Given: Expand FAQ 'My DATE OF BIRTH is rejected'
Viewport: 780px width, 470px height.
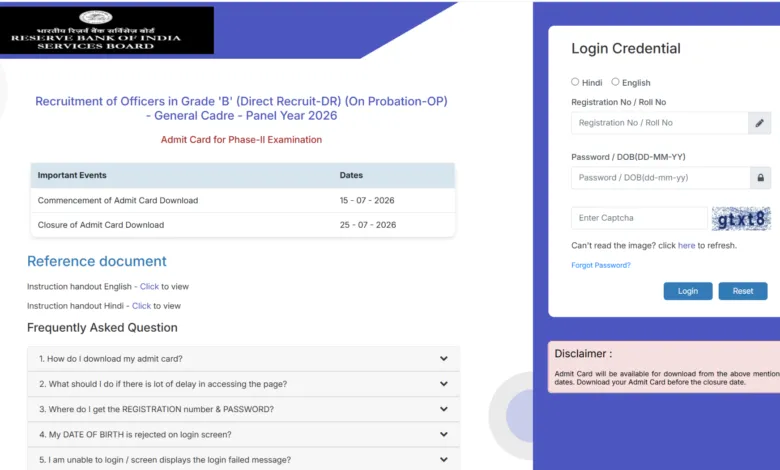Looking at the screenshot, I should (243, 435).
